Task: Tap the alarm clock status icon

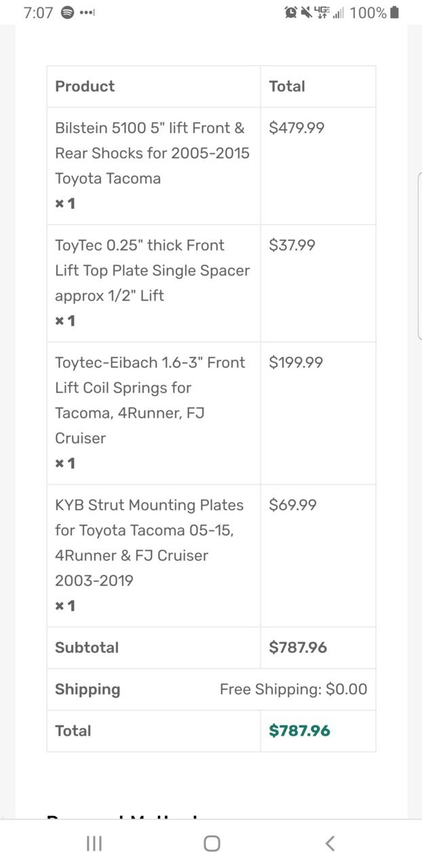Action: pos(291,12)
